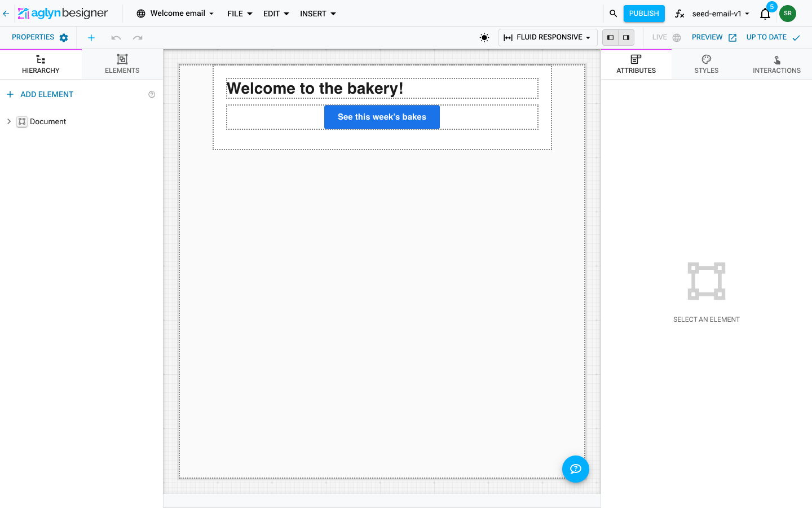The image size is (812, 508).
Task: Switch to the ELEMENTS tab
Action: [122, 64]
